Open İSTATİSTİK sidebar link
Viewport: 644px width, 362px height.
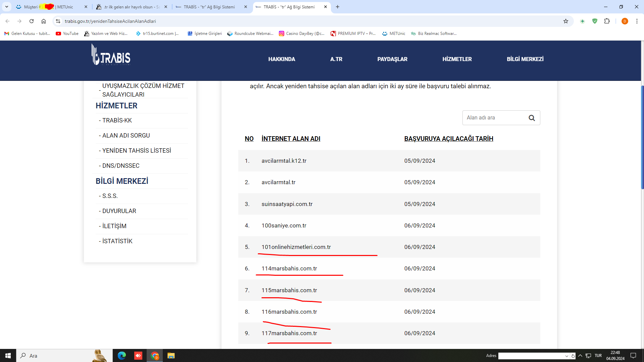pyautogui.click(x=117, y=241)
